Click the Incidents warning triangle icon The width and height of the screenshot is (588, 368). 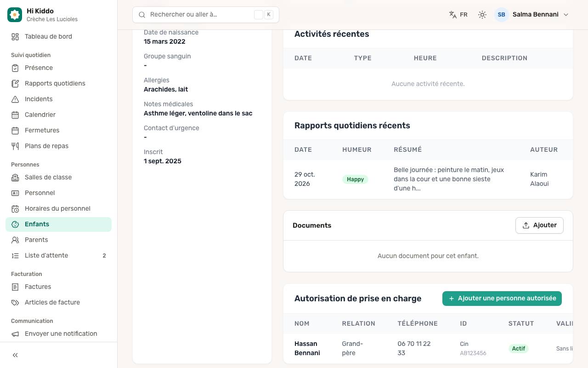[15, 99]
